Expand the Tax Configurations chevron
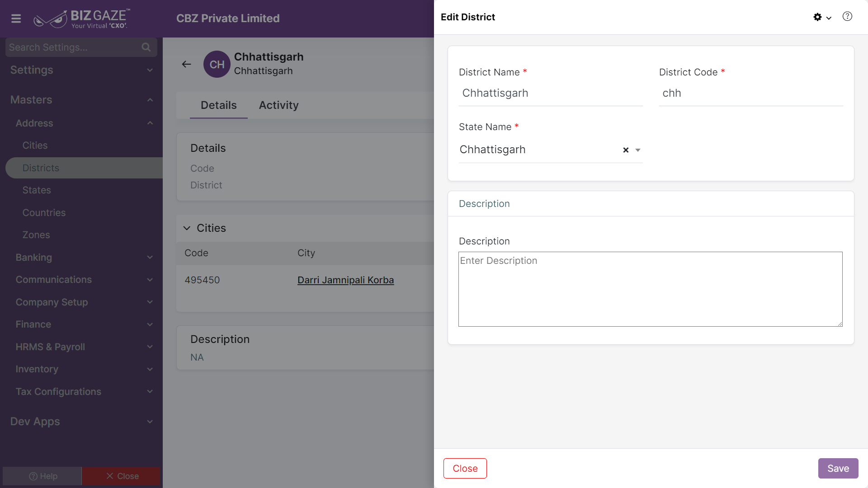 tap(150, 392)
